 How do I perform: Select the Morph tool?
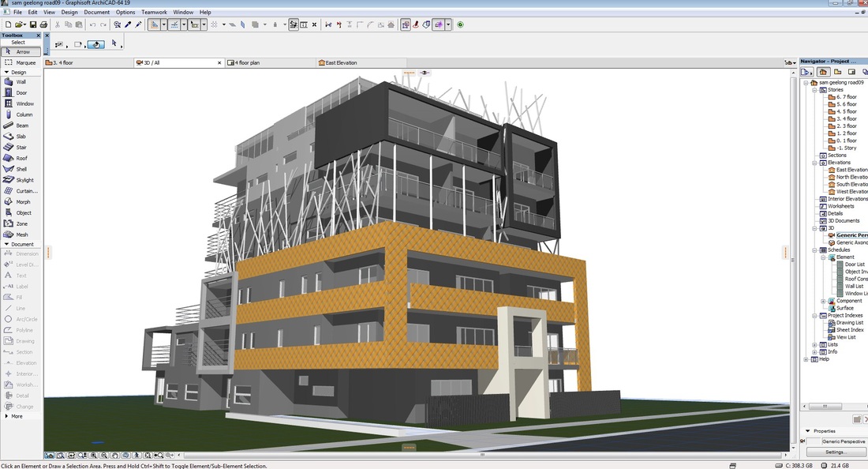tap(24, 201)
